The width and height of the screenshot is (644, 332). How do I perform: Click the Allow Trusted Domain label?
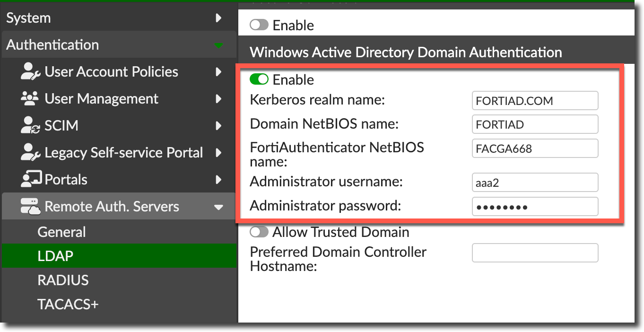pos(341,232)
